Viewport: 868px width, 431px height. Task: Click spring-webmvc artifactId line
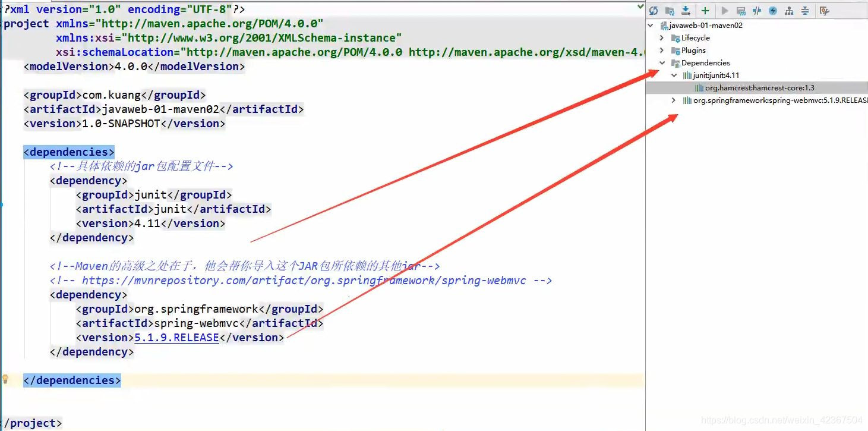(x=200, y=323)
